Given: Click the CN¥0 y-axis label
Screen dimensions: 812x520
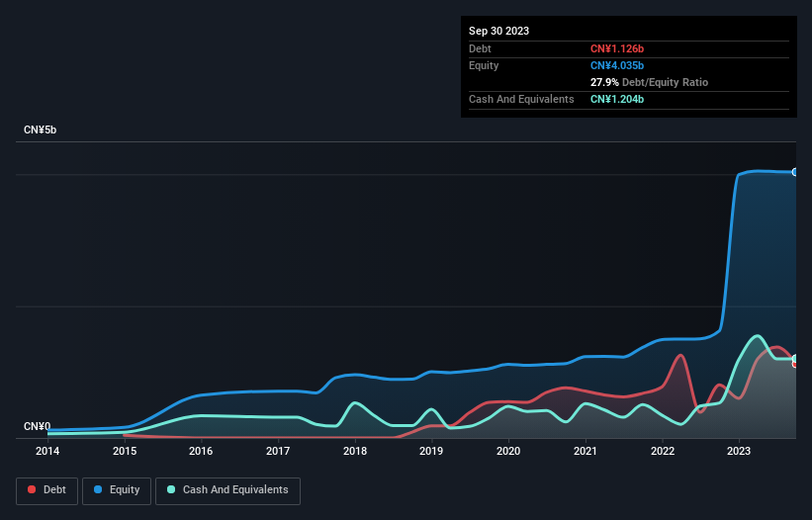Looking at the screenshot, I should pyautogui.click(x=37, y=426).
